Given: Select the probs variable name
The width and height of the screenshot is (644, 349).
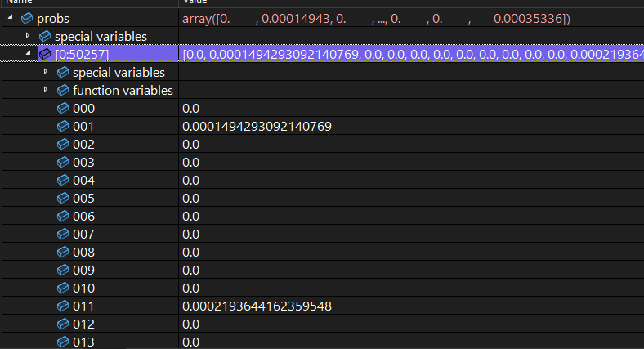Looking at the screenshot, I should click(x=53, y=19).
